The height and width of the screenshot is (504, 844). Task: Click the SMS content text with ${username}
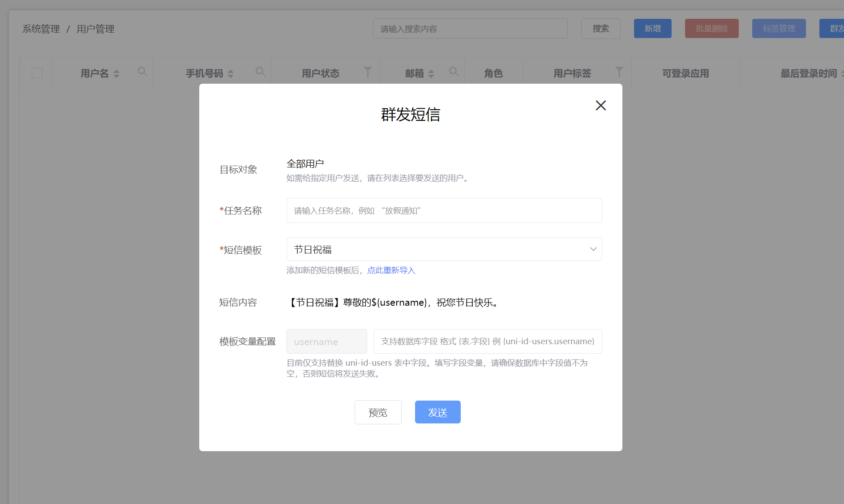tap(394, 303)
